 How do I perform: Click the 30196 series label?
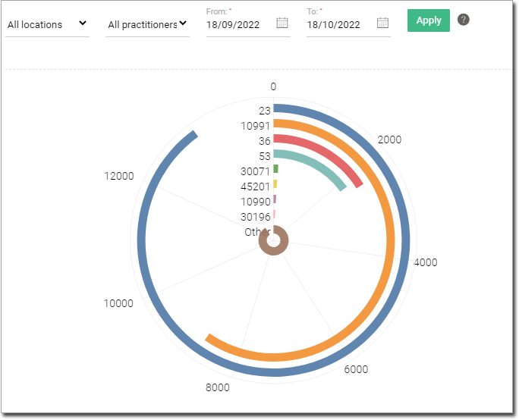coord(256,217)
